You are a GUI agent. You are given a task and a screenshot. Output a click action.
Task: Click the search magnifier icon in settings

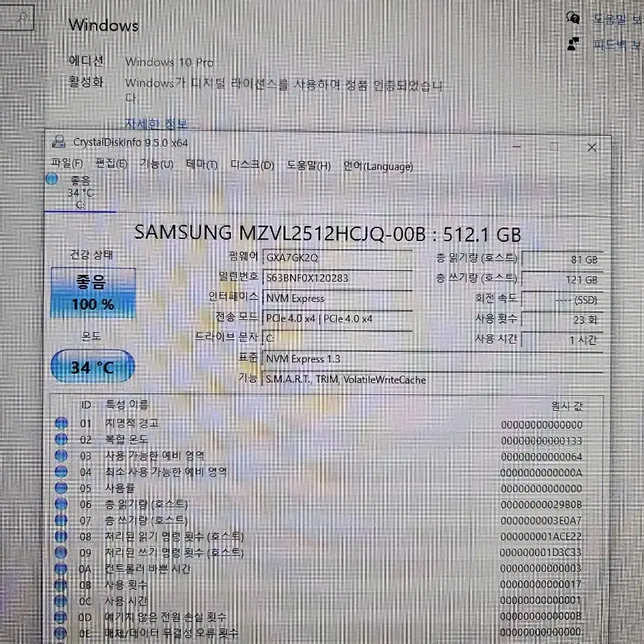(23, 18)
